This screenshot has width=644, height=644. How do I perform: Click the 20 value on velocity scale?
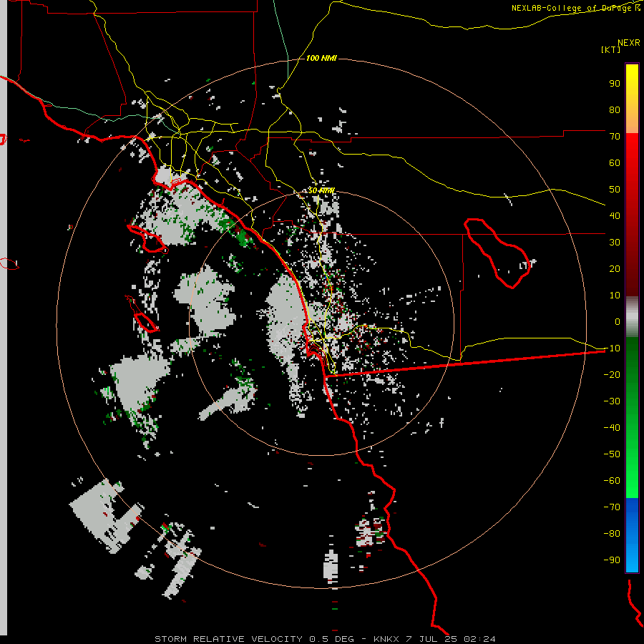tap(615, 268)
